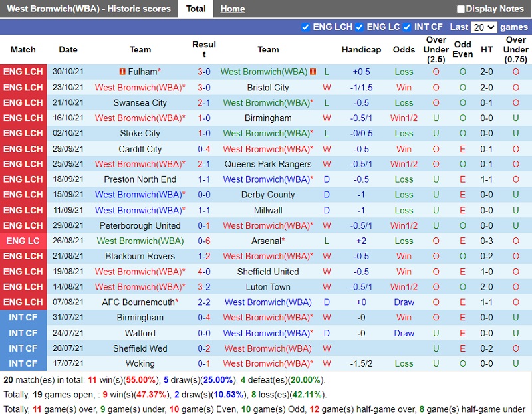This screenshot has width=532, height=414.
Task: Click the red card icon beside Fulham
Action: pyautogui.click(x=122, y=72)
